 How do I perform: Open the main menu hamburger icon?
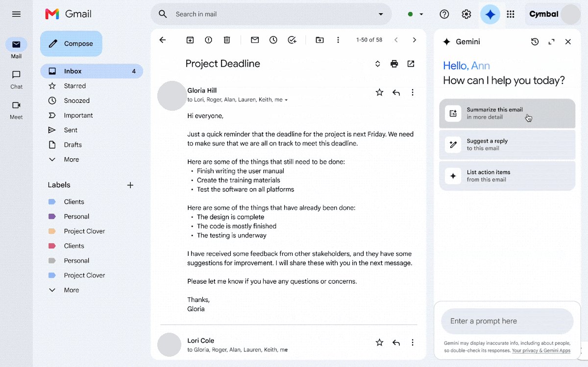(x=16, y=14)
